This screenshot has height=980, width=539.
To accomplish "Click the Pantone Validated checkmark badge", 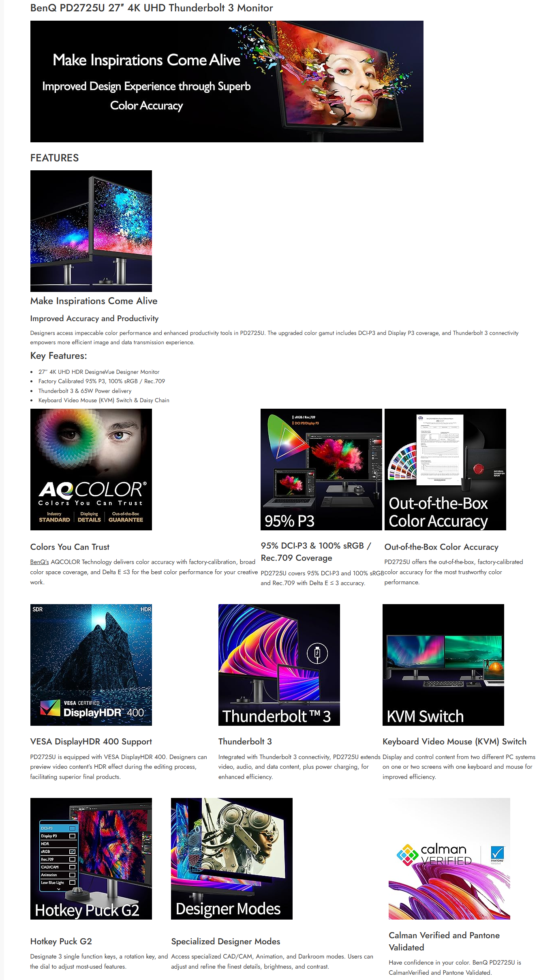I will coord(497,854).
